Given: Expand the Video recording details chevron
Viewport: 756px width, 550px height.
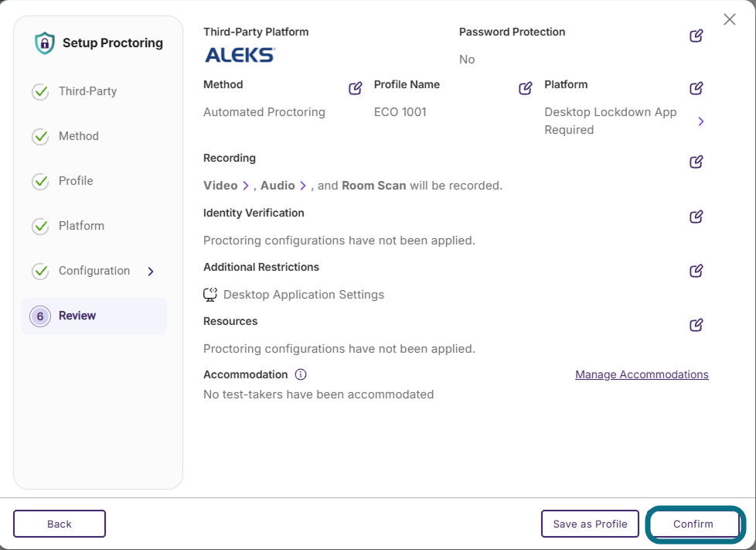Looking at the screenshot, I should (246, 186).
